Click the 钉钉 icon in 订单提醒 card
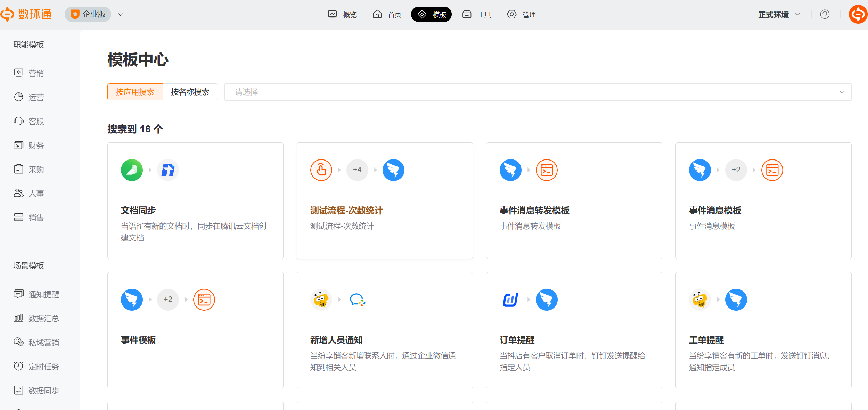The width and height of the screenshot is (868, 410). [547, 300]
